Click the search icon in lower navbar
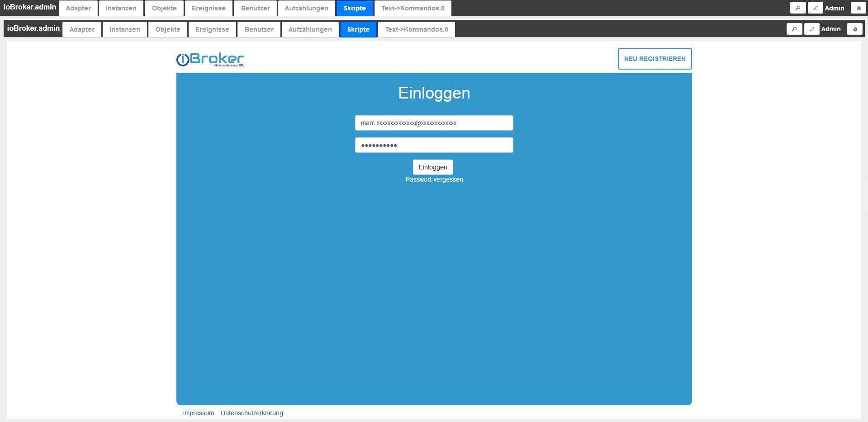The width and height of the screenshot is (868, 422). pos(794,29)
